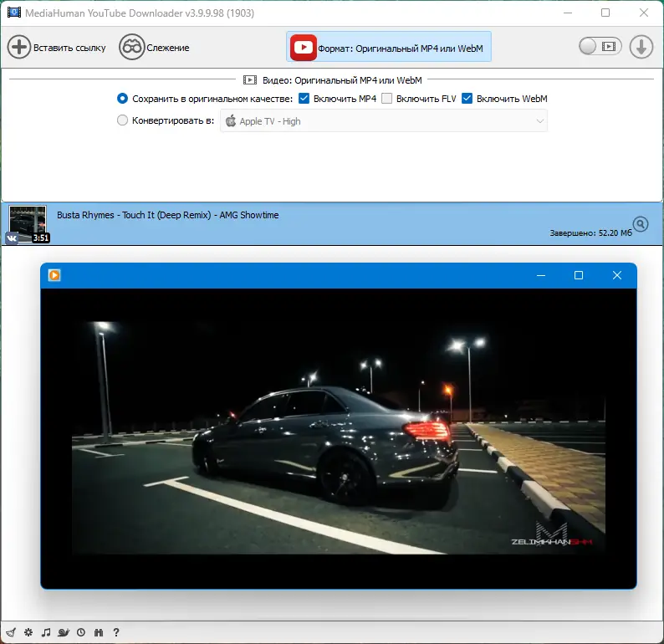Click the Busta Rhymes video thumbnail
664x644 pixels.
click(x=28, y=223)
